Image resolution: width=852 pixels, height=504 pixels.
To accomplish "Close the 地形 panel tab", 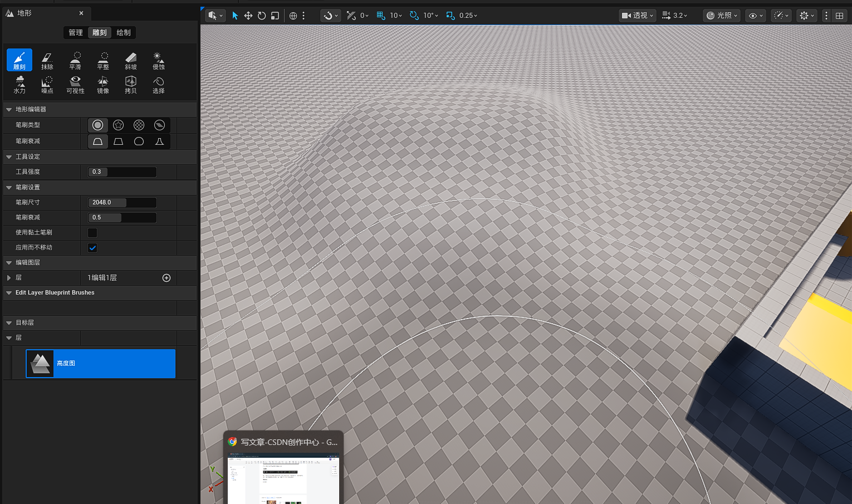I will tap(81, 13).
